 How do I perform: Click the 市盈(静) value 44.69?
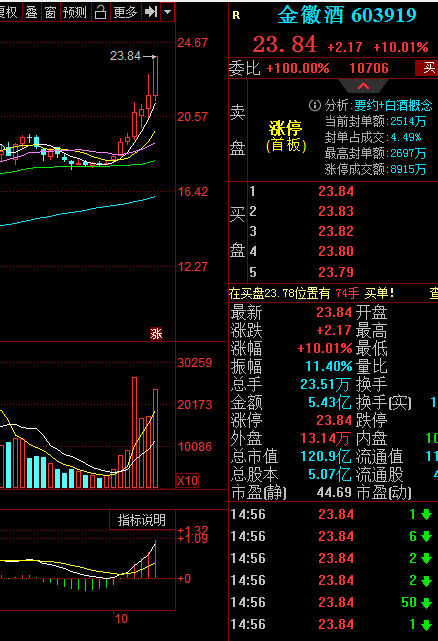(x=334, y=492)
